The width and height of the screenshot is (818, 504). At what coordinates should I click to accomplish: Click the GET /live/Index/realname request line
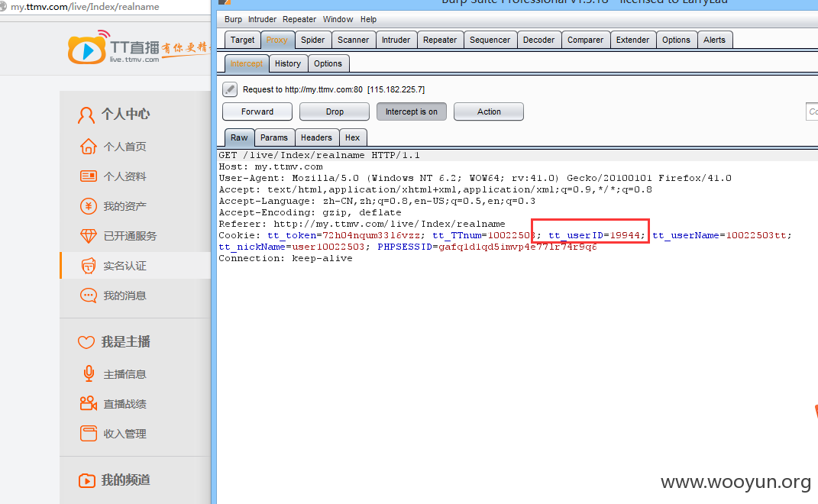(x=319, y=155)
